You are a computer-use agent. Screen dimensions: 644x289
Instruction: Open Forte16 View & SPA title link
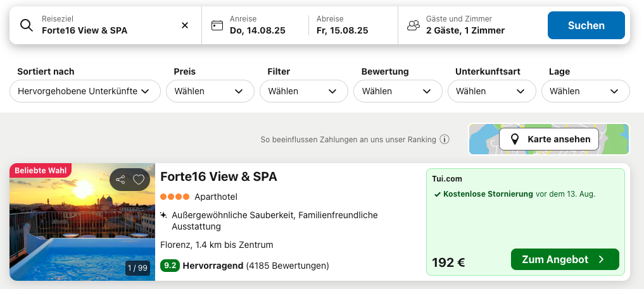[218, 176]
